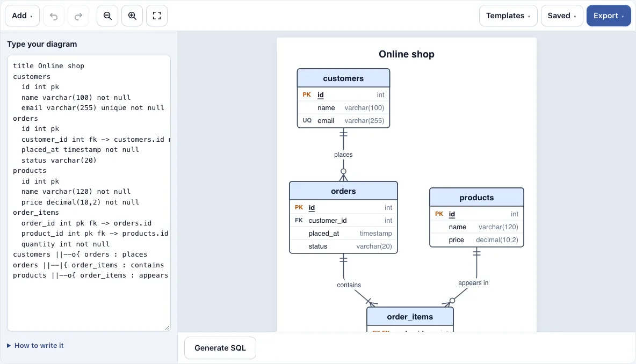
Task: Click the UQ badge beside email
Action: pos(307,121)
